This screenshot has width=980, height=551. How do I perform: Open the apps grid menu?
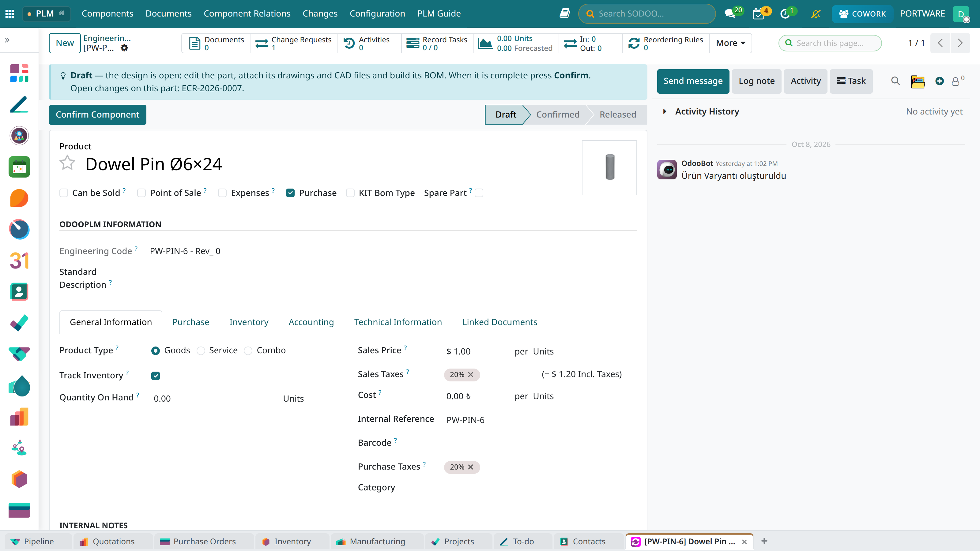coord(10,14)
